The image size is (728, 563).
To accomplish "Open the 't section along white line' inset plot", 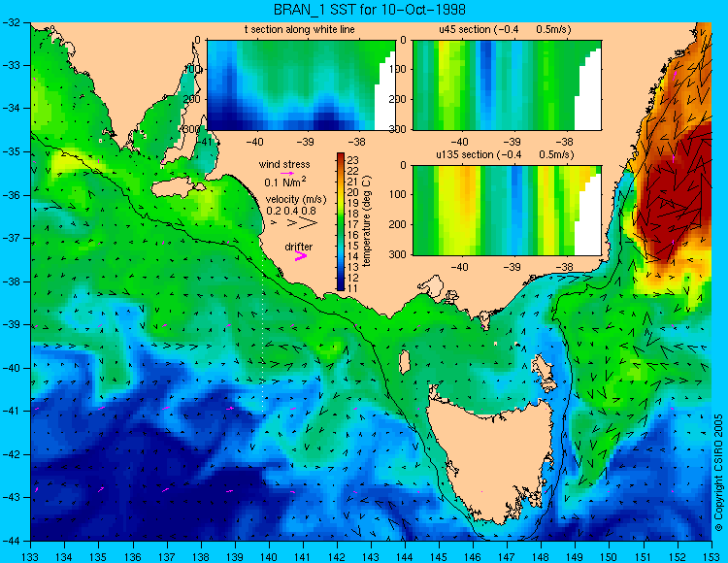I will click(x=301, y=85).
